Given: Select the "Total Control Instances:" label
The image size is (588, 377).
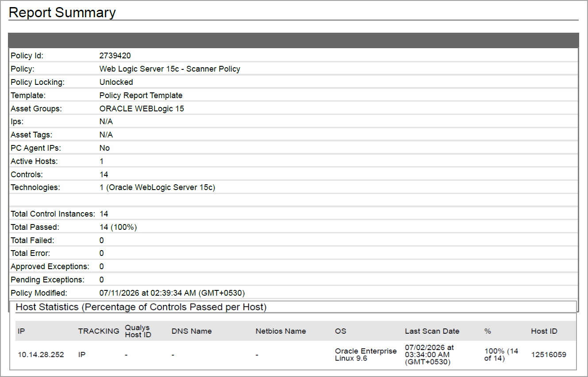Looking at the screenshot, I should click(x=53, y=214).
